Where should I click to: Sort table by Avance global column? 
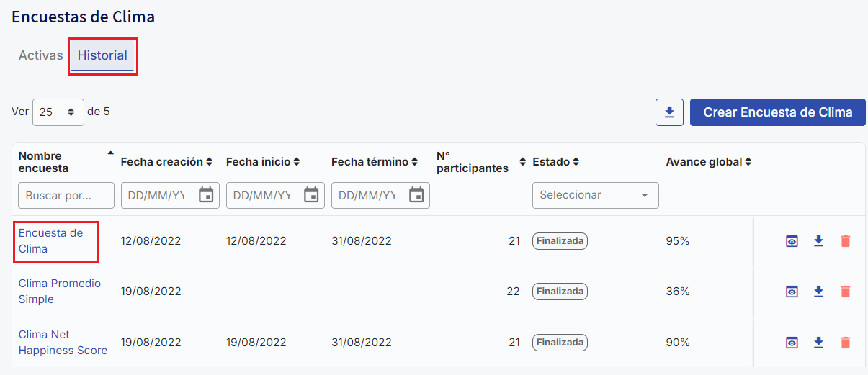click(709, 162)
